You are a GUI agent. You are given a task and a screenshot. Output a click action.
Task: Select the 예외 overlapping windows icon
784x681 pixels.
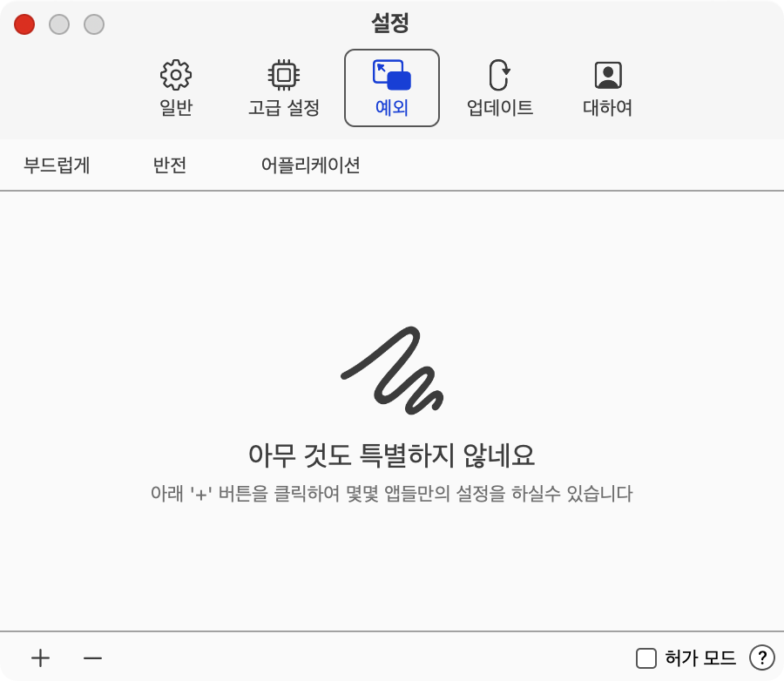click(392, 88)
